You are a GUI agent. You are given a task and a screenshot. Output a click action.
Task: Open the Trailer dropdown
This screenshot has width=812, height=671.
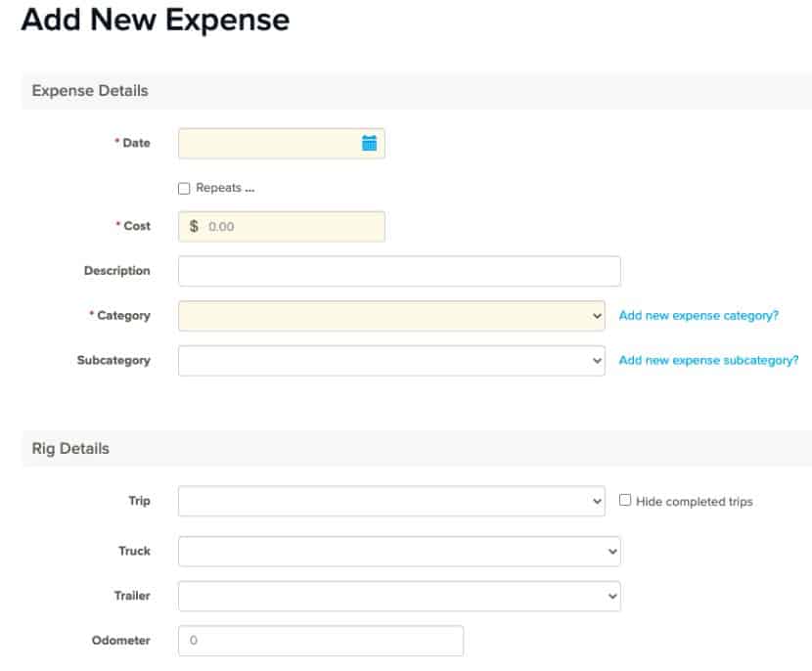(398, 595)
